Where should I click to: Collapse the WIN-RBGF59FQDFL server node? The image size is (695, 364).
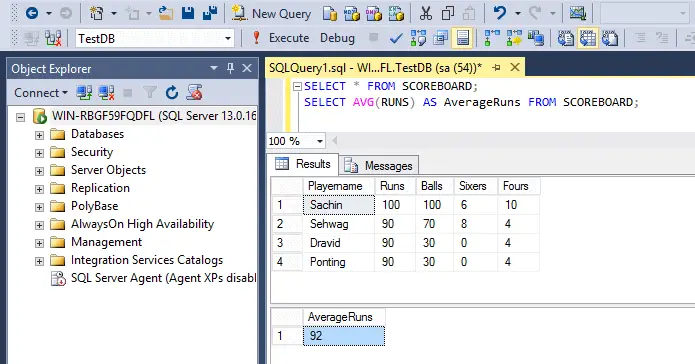20,117
